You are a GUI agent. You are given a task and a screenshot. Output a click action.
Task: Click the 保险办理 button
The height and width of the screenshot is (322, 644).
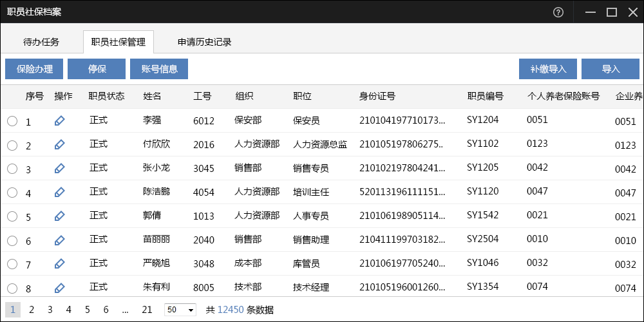pos(34,69)
